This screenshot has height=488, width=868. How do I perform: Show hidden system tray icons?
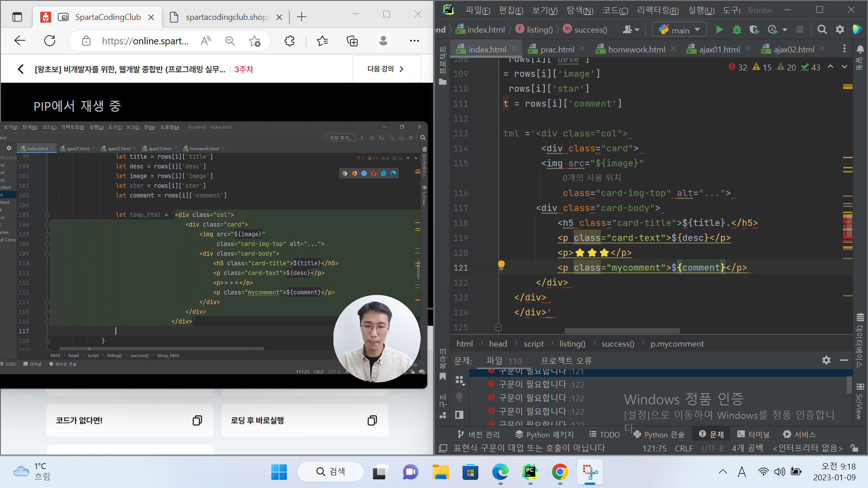pyautogui.click(x=723, y=472)
